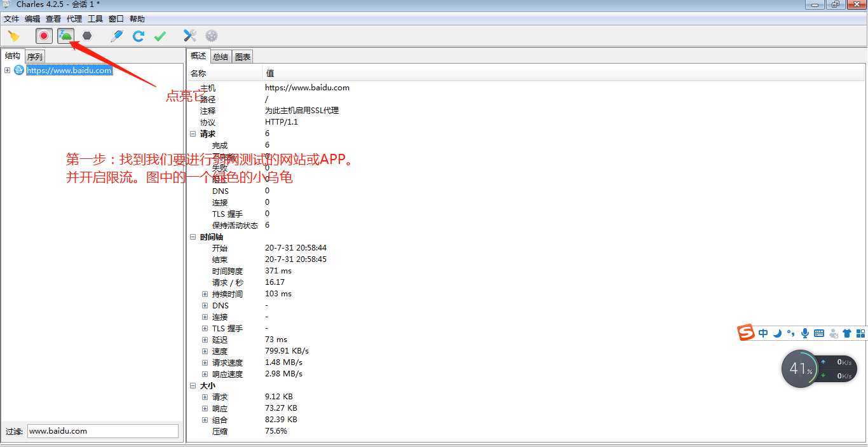Clear the session with the broom icon
868x447 pixels.
pos(13,36)
